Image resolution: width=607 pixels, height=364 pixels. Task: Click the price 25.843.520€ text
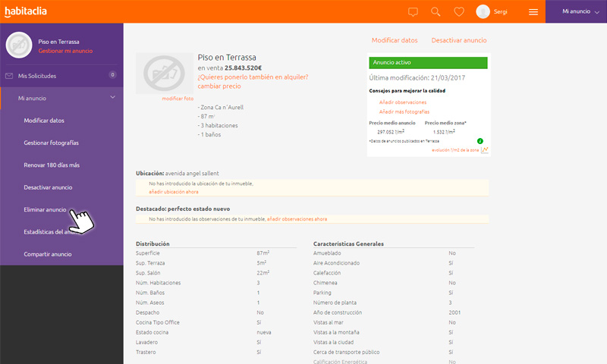[243, 67]
